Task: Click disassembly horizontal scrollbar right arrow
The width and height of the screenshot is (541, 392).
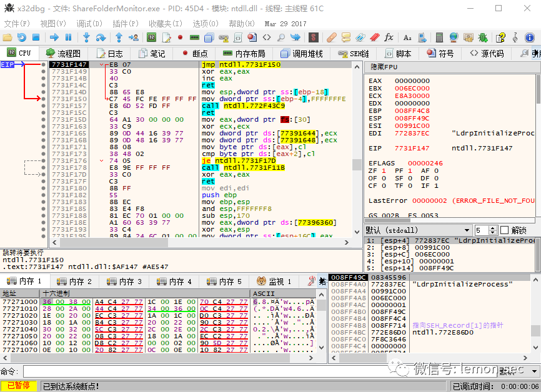Action: tap(347, 243)
